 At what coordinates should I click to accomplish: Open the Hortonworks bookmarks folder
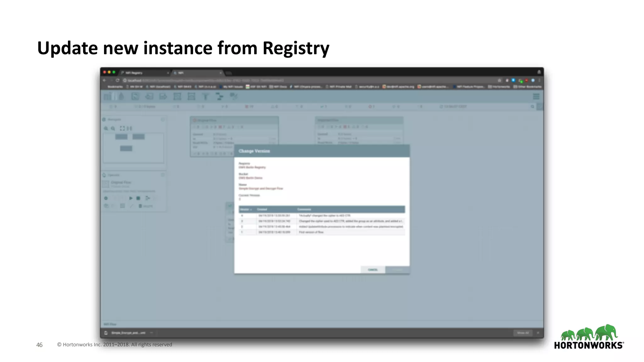tap(499, 87)
